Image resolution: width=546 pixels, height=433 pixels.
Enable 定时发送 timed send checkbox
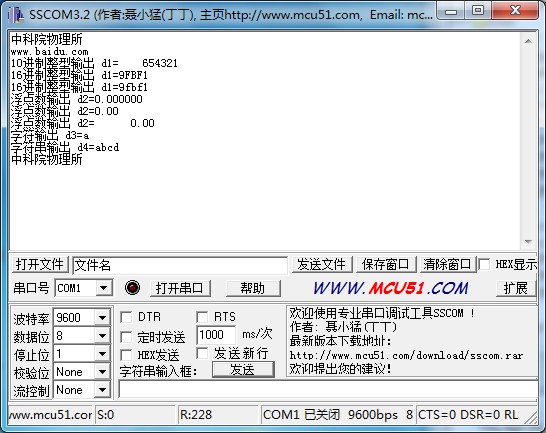[x=126, y=337]
